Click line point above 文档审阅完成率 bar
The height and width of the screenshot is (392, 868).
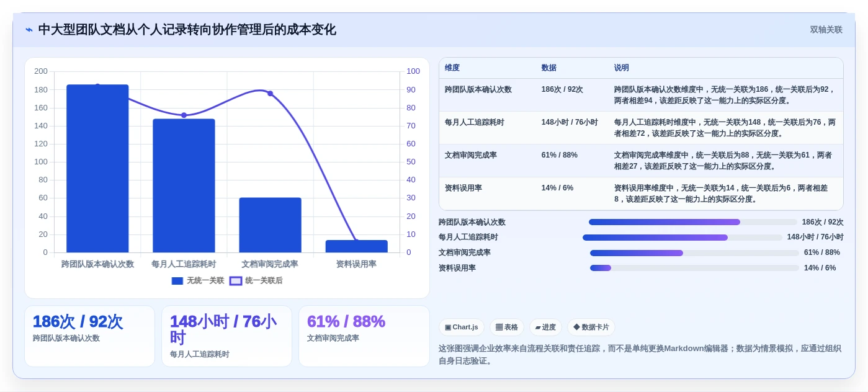pyautogui.click(x=270, y=94)
